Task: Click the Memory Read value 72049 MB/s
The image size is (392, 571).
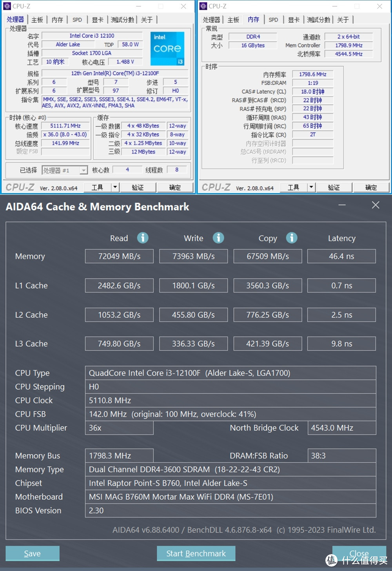Action: [119, 256]
